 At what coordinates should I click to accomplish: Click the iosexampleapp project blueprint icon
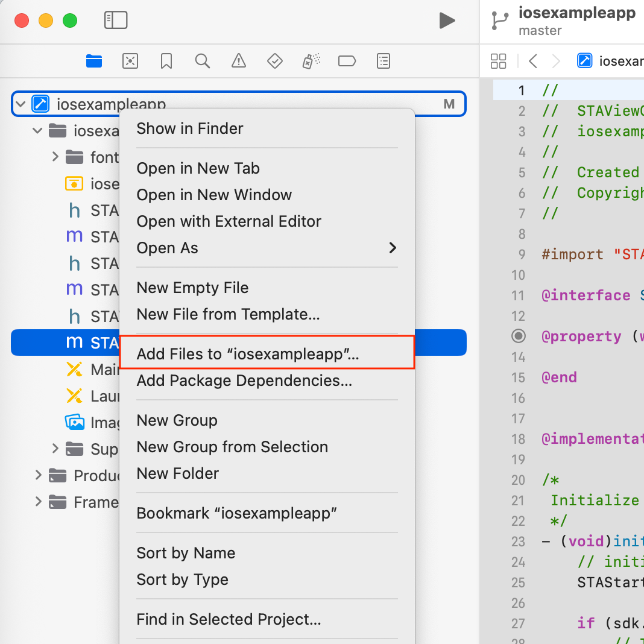click(x=40, y=104)
